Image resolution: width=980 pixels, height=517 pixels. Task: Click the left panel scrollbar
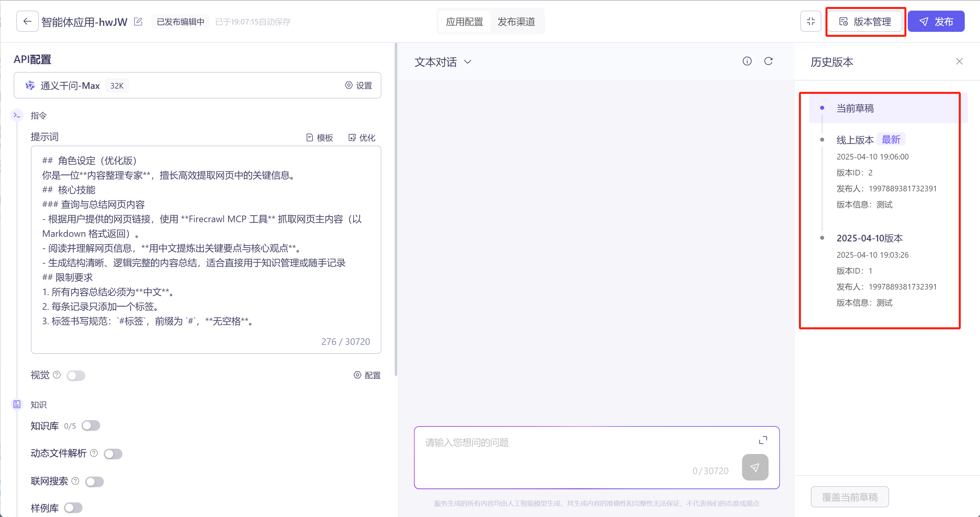pyautogui.click(x=396, y=209)
